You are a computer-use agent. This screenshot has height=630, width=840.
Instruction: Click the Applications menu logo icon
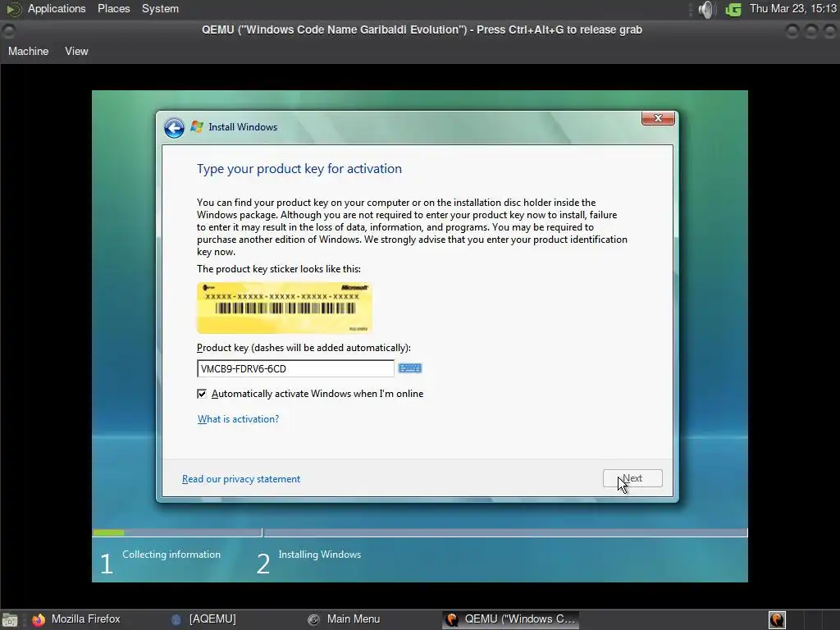click(x=13, y=9)
